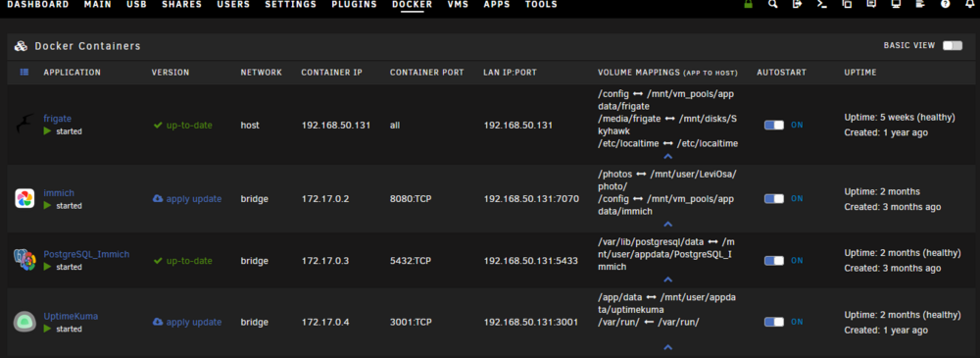Click the 'Uptime: 5 weeks (healthy)' text
The height and width of the screenshot is (358, 980).
point(900,118)
